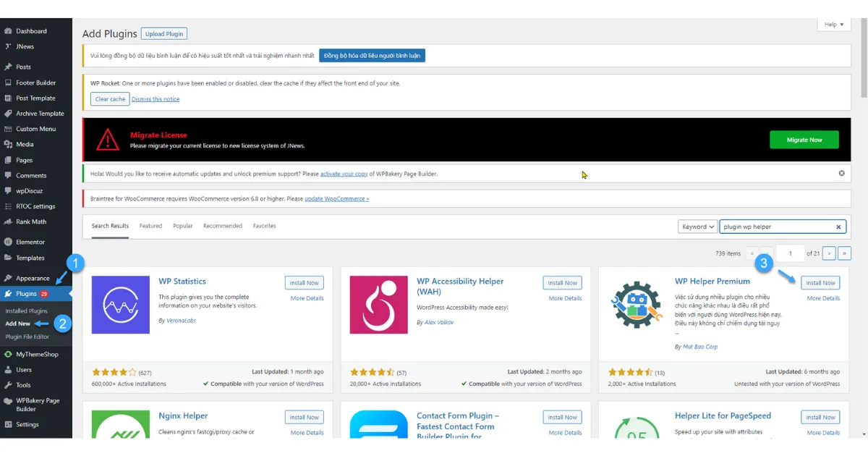
Task: Switch to the Favorites tab
Action: coord(264,226)
